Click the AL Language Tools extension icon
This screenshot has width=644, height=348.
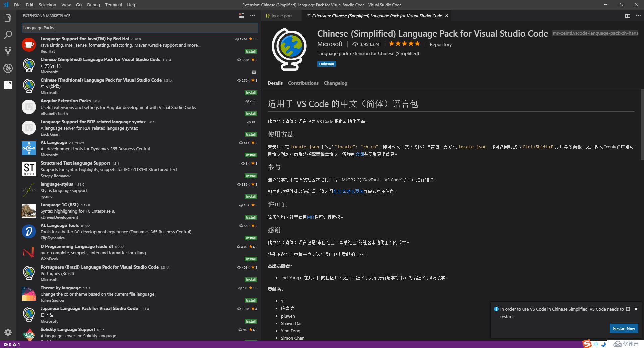tap(29, 231)
